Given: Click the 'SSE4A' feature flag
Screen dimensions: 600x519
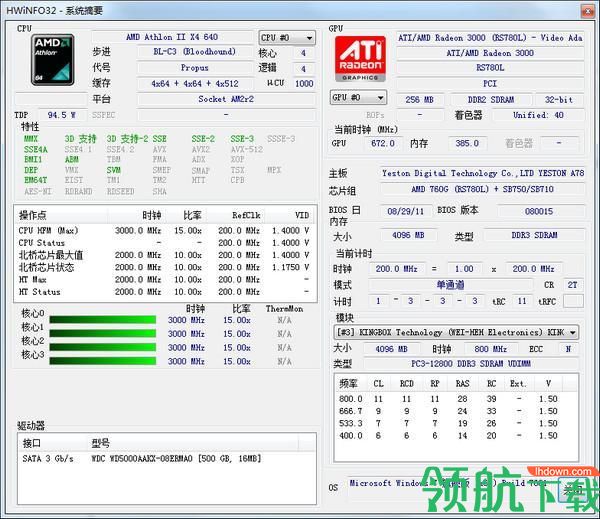Looking at the screenshot, I should click(36, 149).
